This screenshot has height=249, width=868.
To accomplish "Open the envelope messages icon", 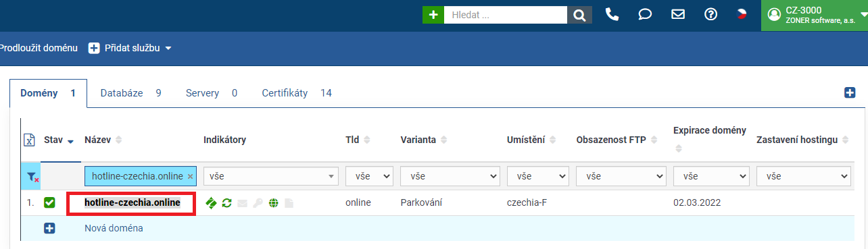I will pos(678,14).
